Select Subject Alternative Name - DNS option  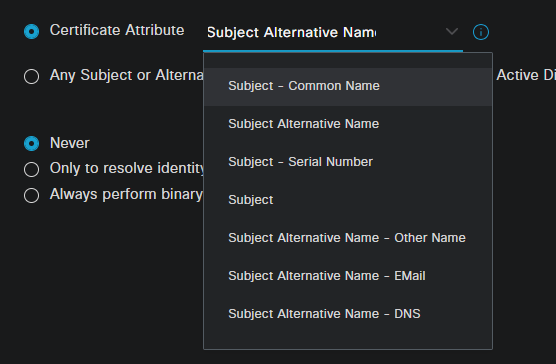point(348,314)
